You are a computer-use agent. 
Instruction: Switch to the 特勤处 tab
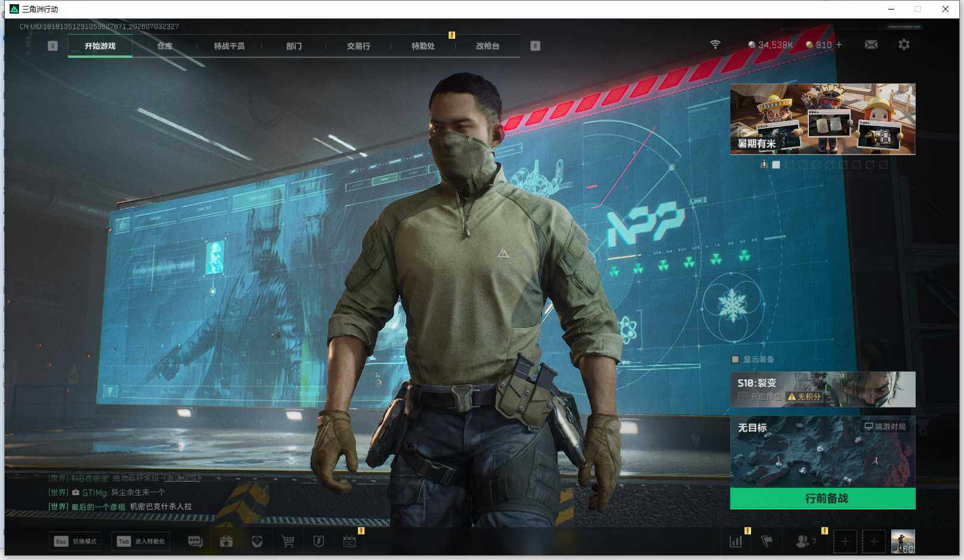[x=423, y=46]
